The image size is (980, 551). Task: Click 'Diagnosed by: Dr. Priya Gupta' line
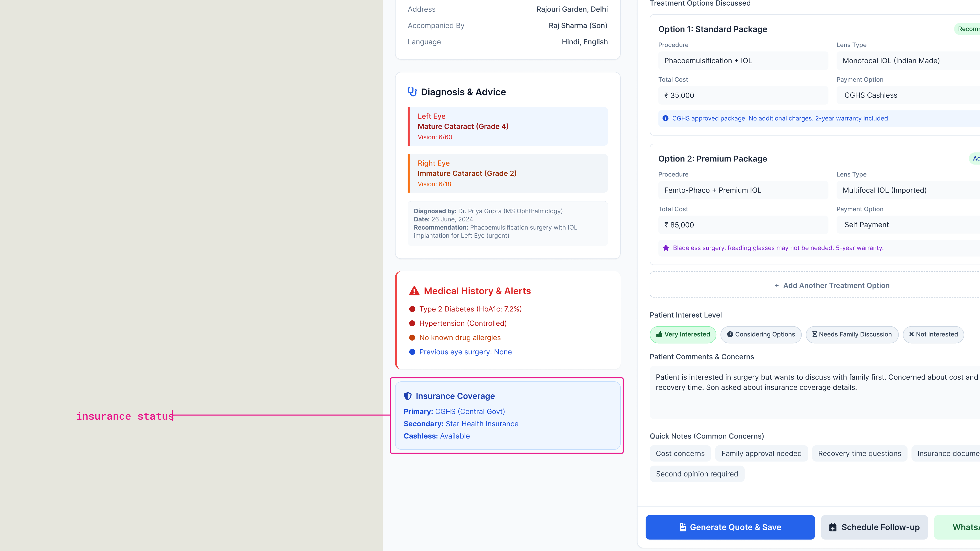[x=488, y=211]
